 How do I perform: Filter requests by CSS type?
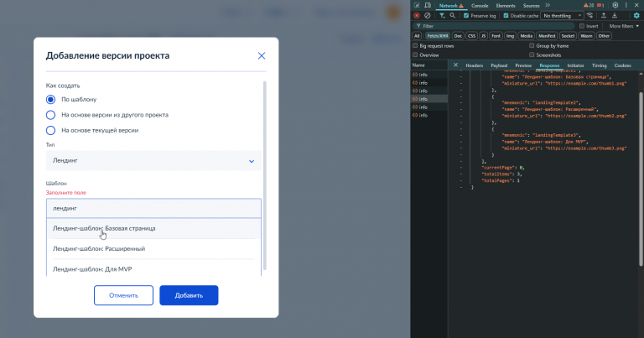(471, 36)
